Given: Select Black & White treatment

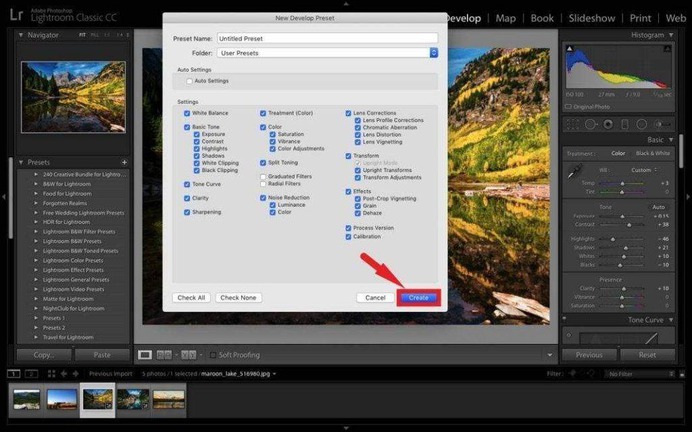Looking at the screenshot, I should point(653,154).
